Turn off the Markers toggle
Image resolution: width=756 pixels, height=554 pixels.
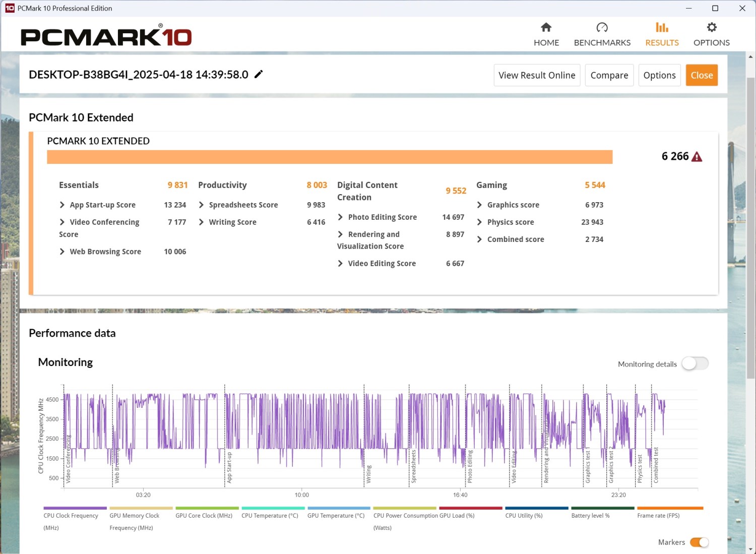699,542
